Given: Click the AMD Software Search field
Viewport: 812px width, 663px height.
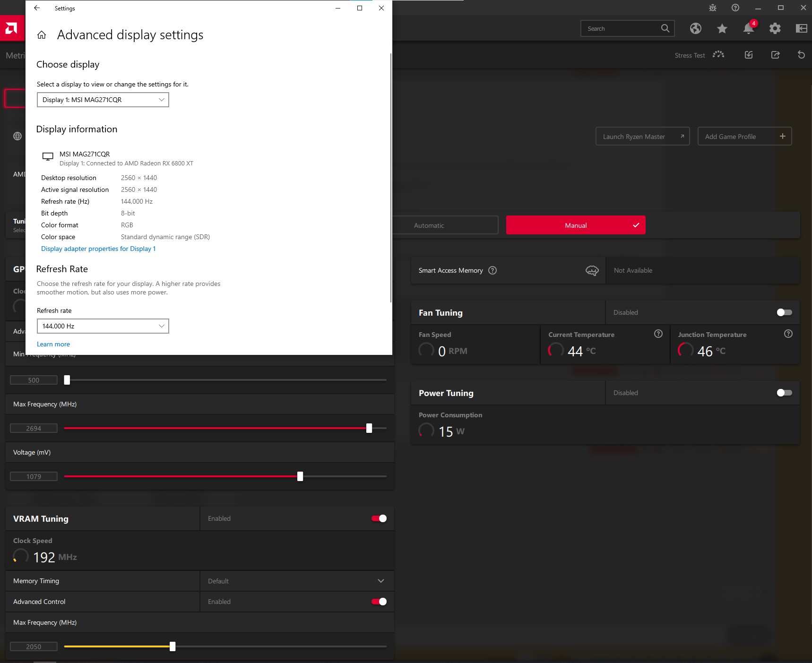Looking at the screenshot, I should coord(627,28).
